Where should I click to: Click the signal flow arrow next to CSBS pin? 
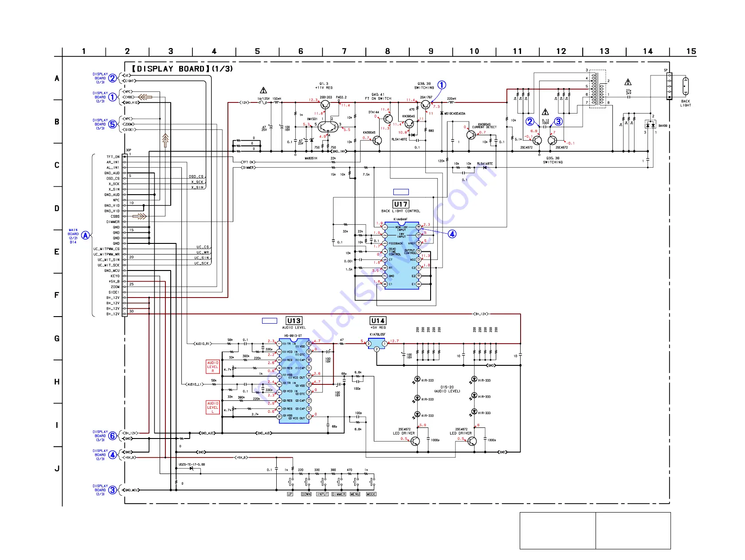[140, 216]
